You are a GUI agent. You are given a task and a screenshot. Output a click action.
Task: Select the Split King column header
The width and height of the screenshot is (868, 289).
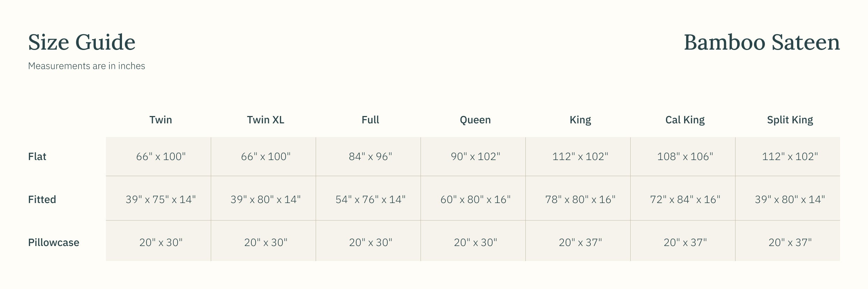point(790,120)
